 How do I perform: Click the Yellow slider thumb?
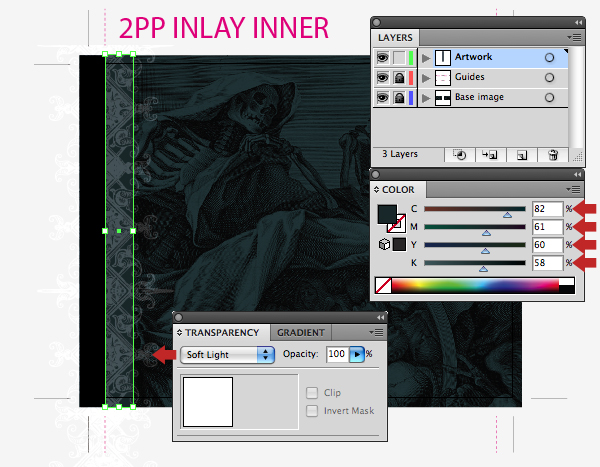click(485, 251)
